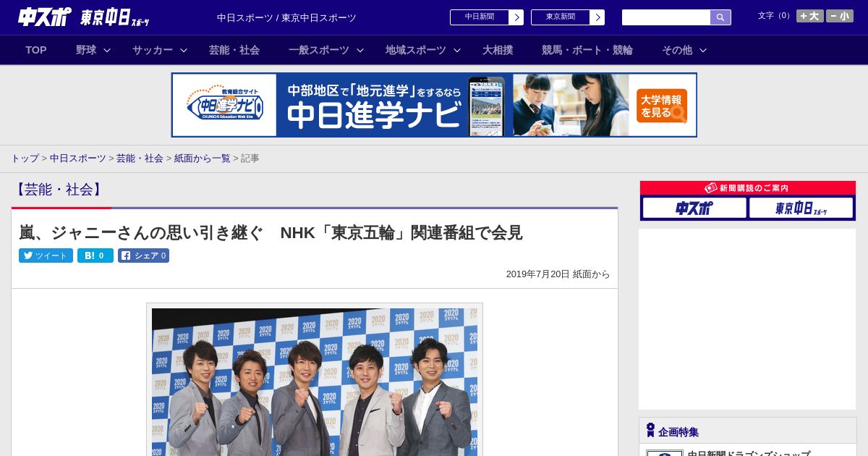Screen dimensions: 868x456
Task: Click 新聞購読のご案内 header
Action: (747, 187)
